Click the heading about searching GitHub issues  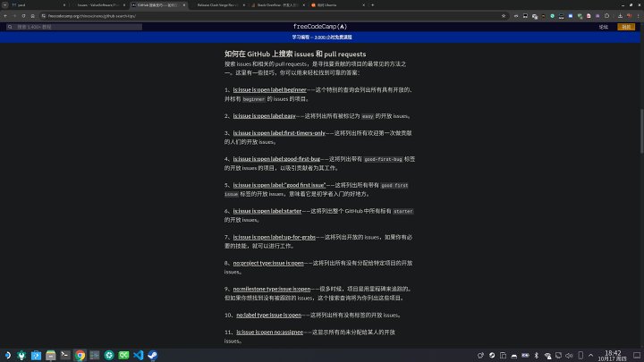click(x=295, y=54)
